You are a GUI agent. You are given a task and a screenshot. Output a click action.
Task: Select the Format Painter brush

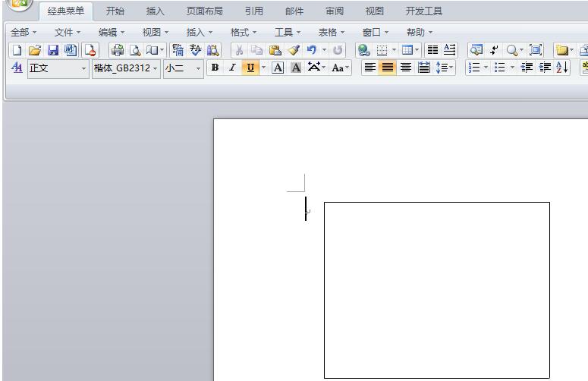point(294,50)
